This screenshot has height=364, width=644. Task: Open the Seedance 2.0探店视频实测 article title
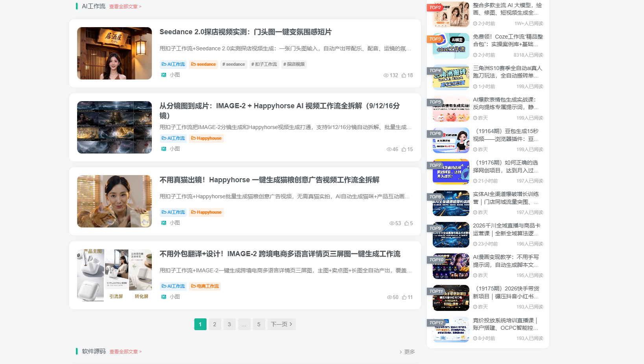tap(245, 32)
